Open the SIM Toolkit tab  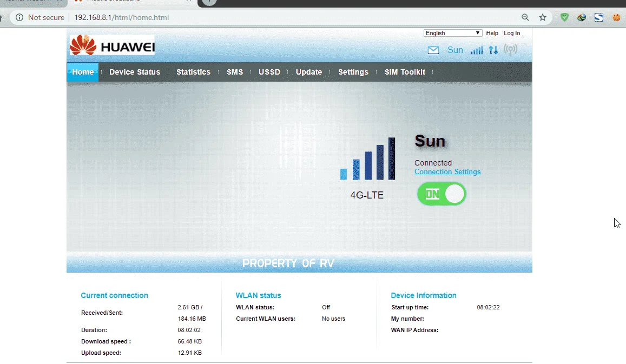(405, 72)
